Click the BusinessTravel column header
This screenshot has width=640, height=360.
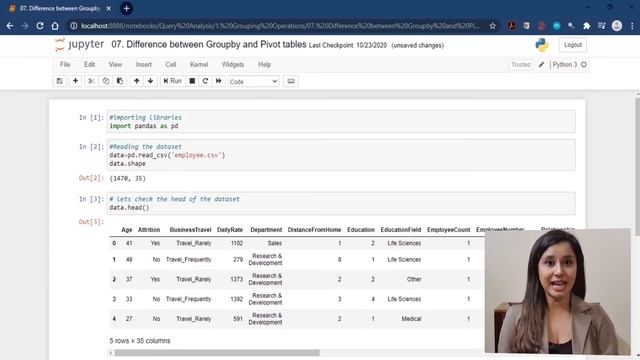pos(190,230)
